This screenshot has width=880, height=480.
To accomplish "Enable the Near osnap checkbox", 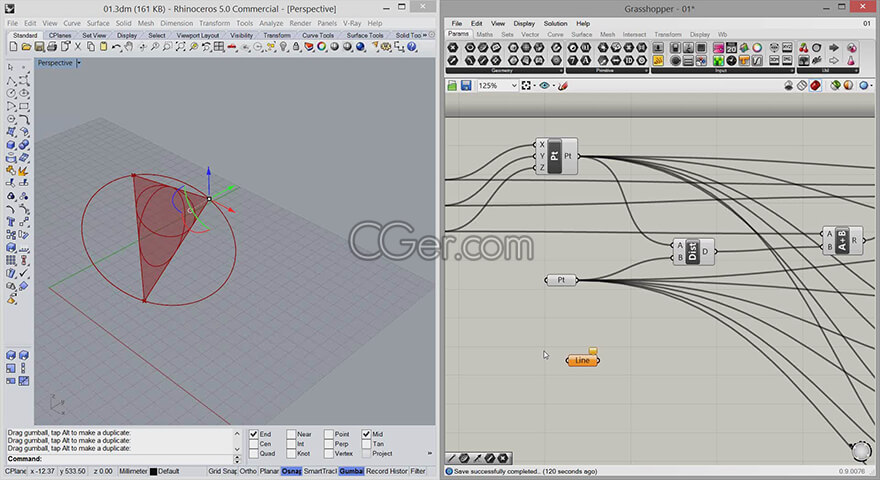I will pyautogui.click(x=291, y=434).
